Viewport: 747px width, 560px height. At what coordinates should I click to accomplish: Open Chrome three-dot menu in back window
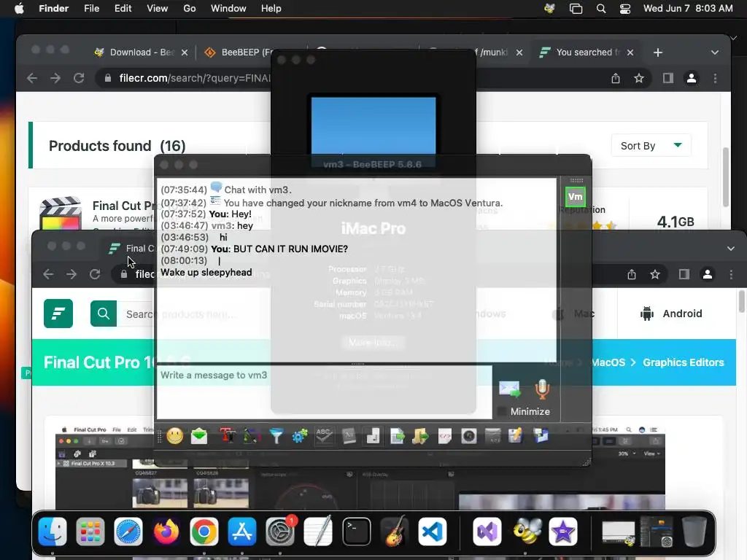(x=715, y=78)
